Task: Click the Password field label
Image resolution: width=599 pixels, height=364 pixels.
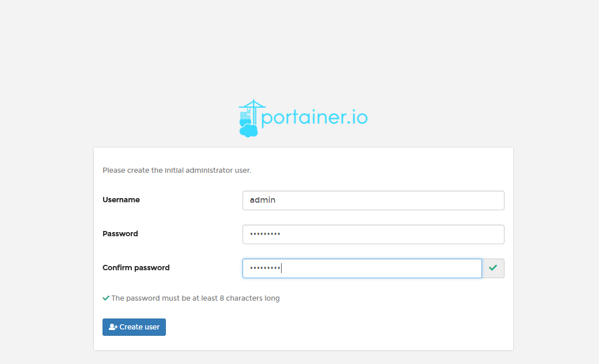Action: pos(120,234)
